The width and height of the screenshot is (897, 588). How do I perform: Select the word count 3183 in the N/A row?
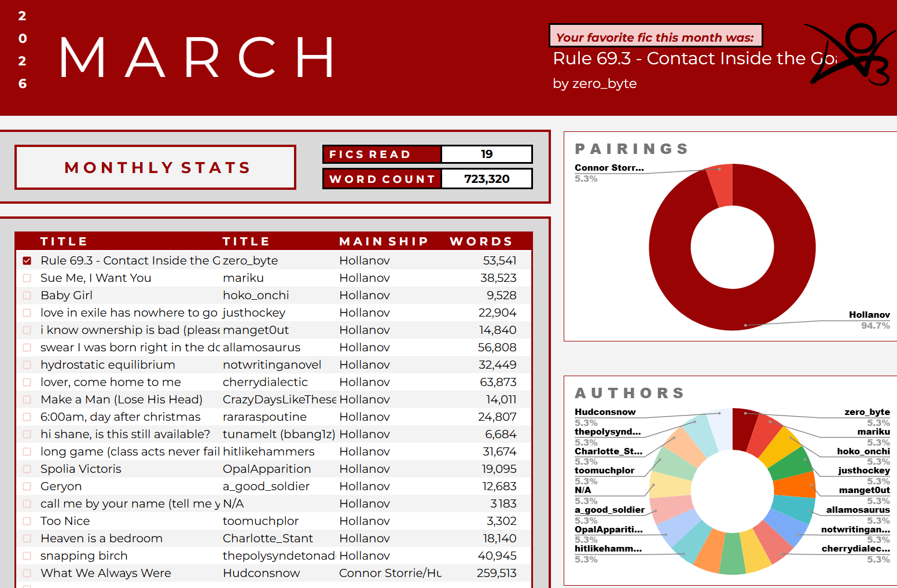[503, 504]
